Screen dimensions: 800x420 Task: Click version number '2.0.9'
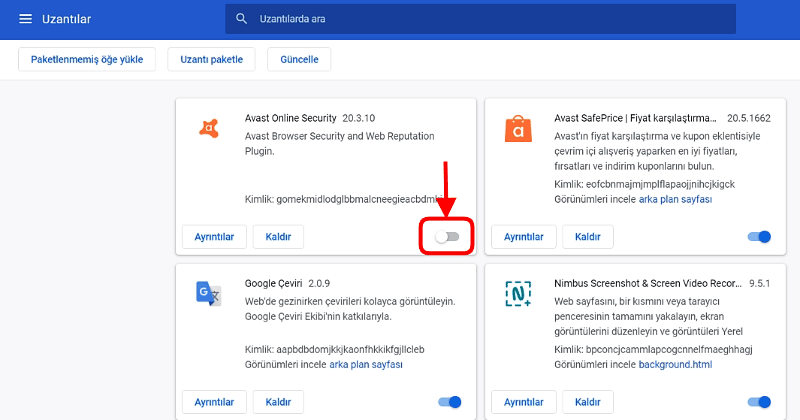[319, 284]
